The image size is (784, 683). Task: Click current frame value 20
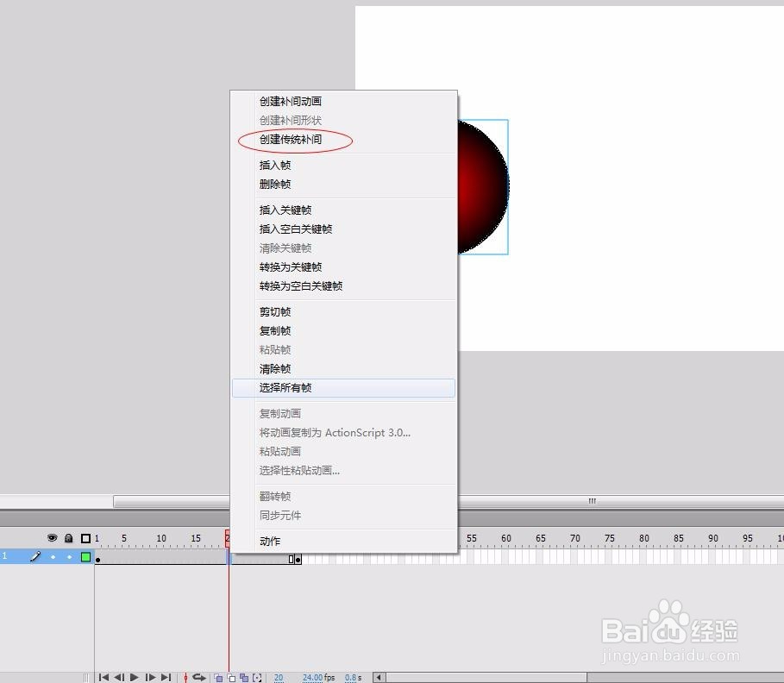tap(279, 678)
